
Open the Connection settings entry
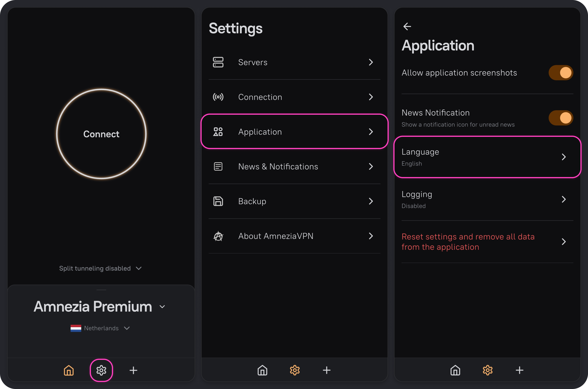(x=294, y=97)
